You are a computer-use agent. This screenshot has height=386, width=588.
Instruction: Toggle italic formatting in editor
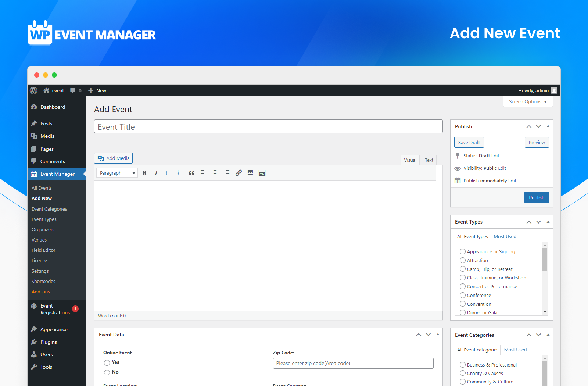[156, 173]
